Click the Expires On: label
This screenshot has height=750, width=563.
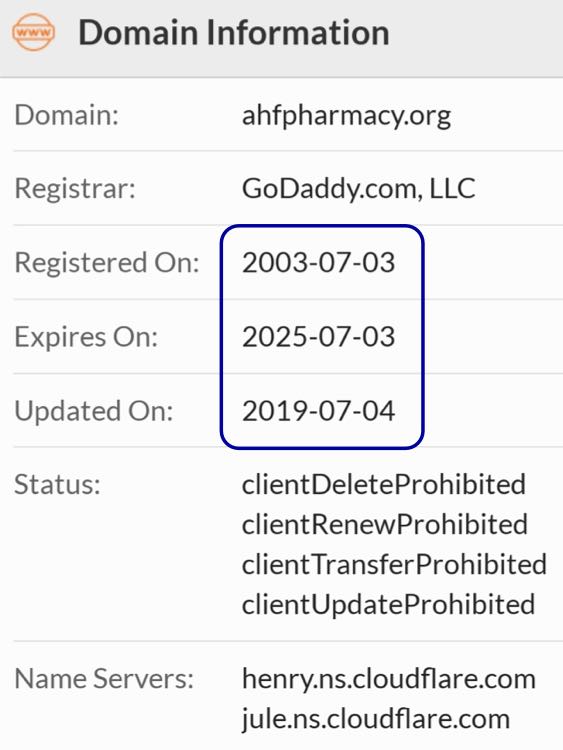pos(86,337)
